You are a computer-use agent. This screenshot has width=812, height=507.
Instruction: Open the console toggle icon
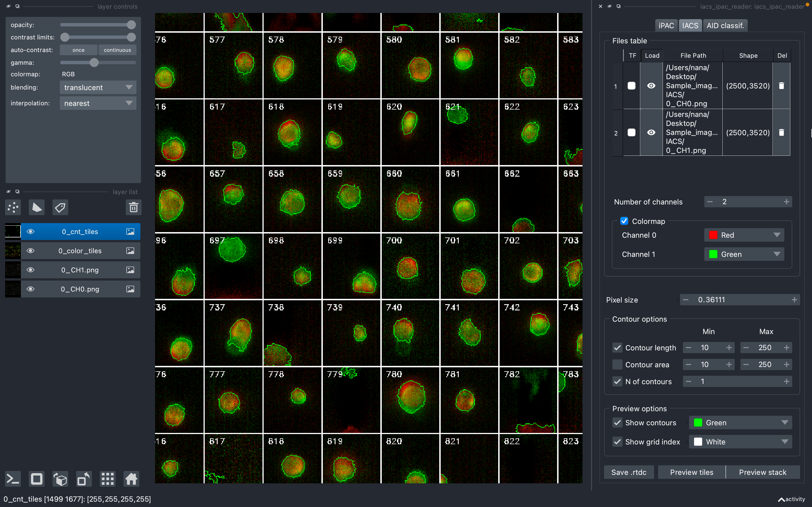[x=13, y=479]
